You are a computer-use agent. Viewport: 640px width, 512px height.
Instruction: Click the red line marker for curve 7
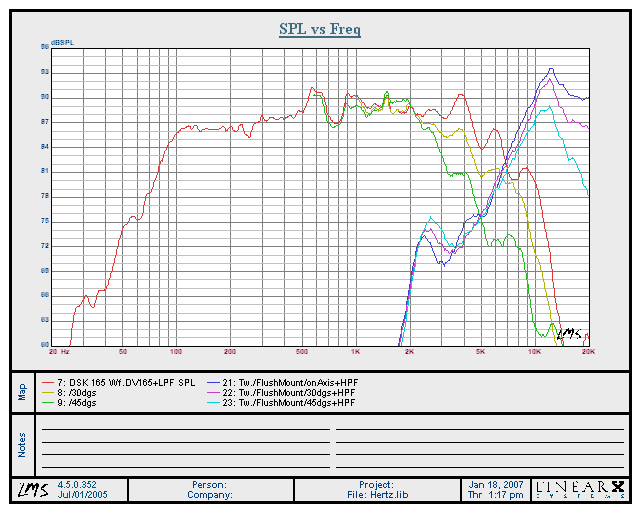click(46, 383)
